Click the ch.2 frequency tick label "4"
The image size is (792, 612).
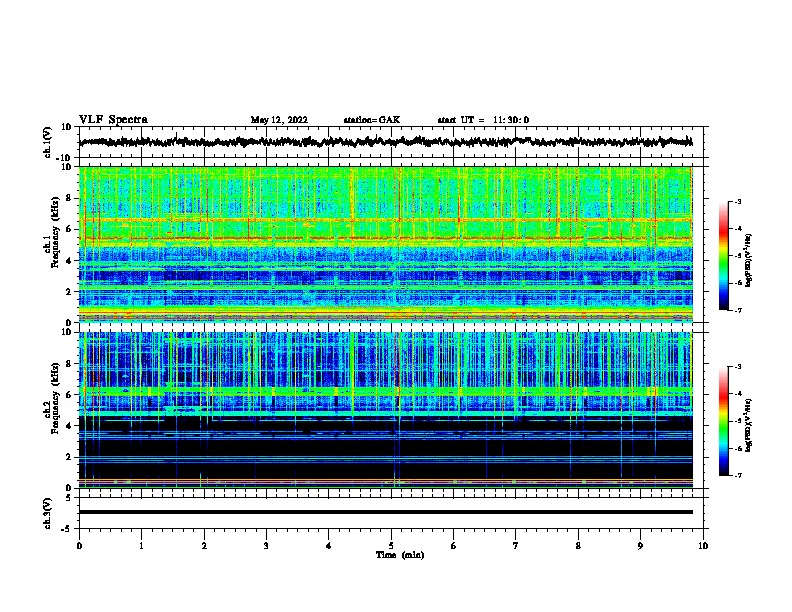(x=69, y=426)
